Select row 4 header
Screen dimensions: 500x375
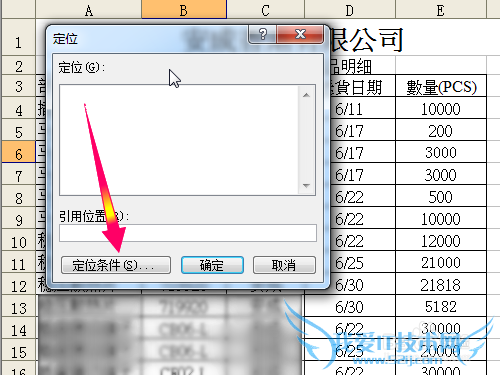pyautogui.click(x=19, y=108)
